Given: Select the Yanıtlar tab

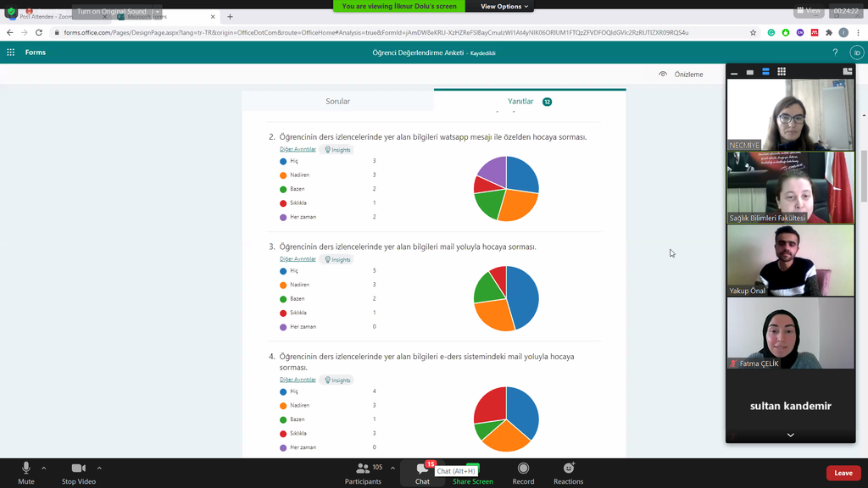Looking at the screenshot, I should (520, 102).
